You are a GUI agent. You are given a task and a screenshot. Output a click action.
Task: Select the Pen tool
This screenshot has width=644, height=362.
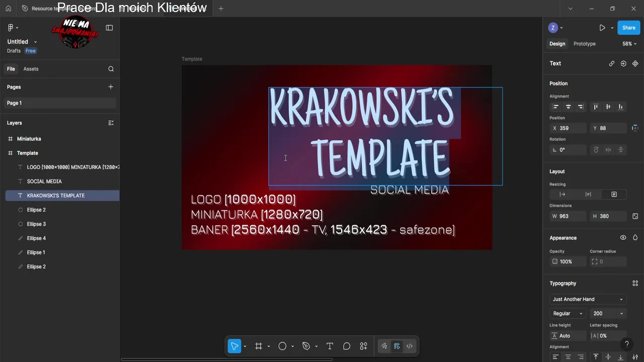306,346
